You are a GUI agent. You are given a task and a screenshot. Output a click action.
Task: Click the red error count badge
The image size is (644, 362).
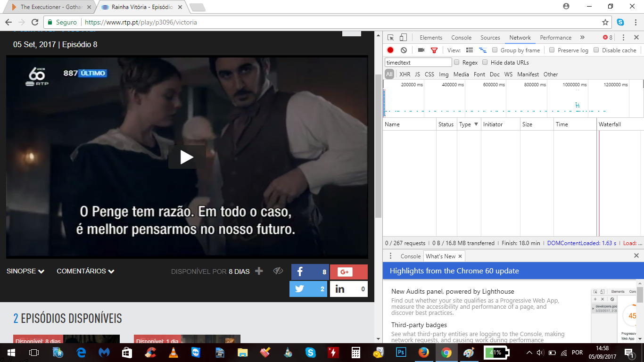pyautogui.click(x=608, y=38)
